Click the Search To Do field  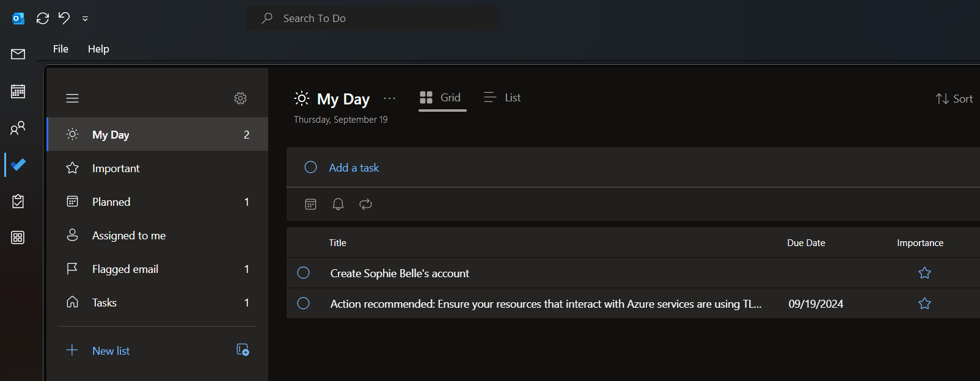373,18
